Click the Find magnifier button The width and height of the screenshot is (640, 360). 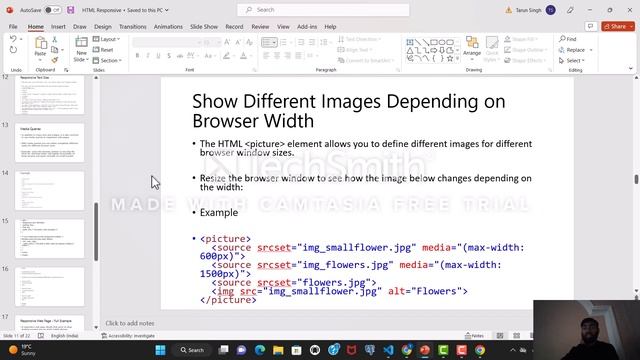click(x=568, y=39)
